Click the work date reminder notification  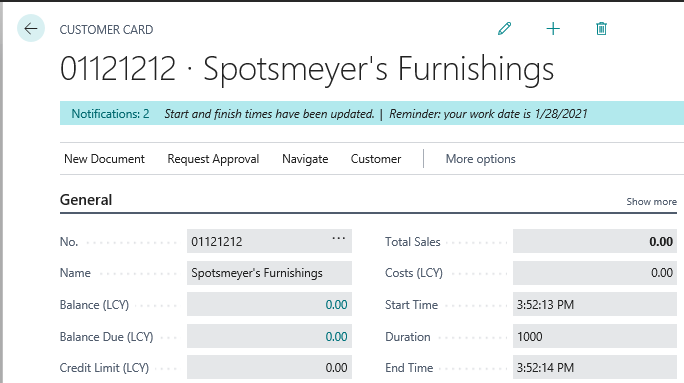488,114
